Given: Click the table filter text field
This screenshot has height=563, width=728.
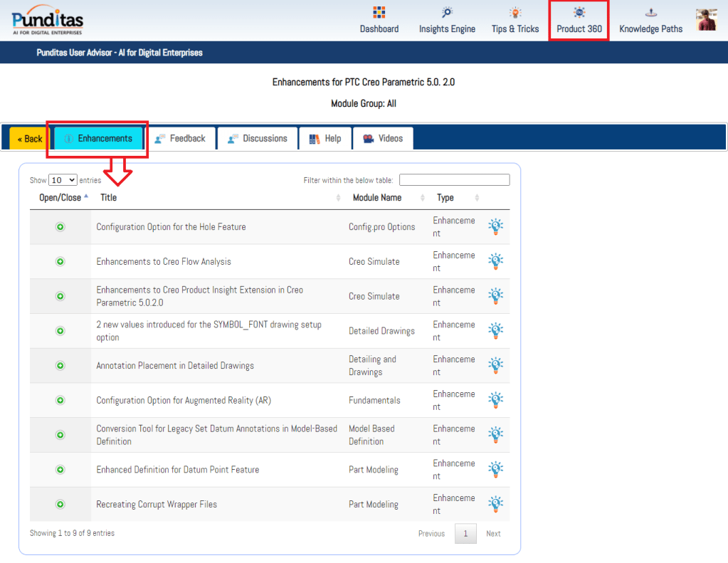Looking at the screenshot, I should (x=454, y=180).
